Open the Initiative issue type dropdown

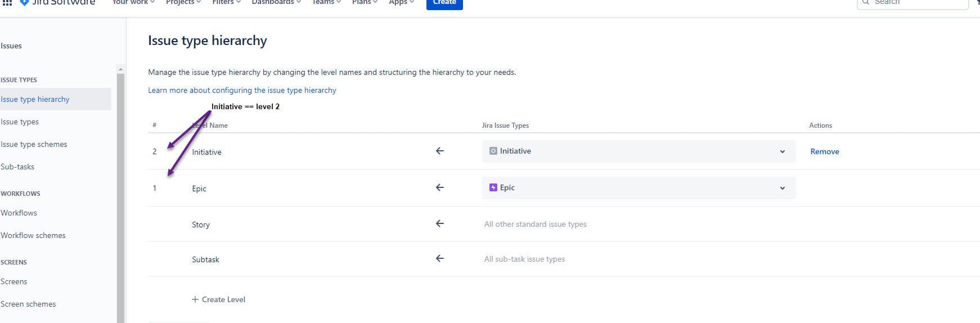(639, 151)
